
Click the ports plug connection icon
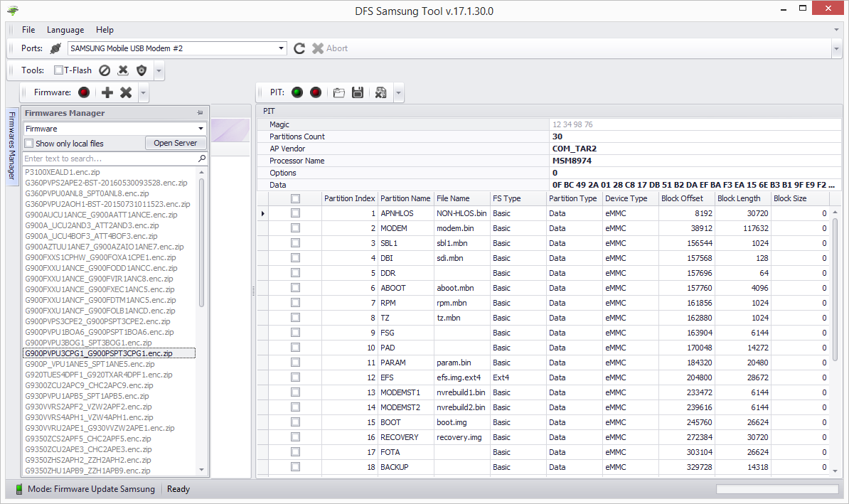[x=55, y=48]
